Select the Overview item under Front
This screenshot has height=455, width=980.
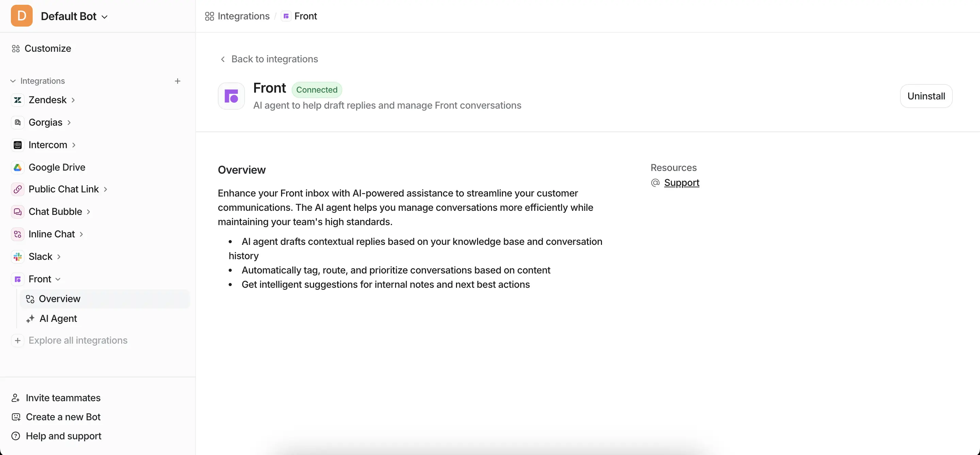click(60, 299)
